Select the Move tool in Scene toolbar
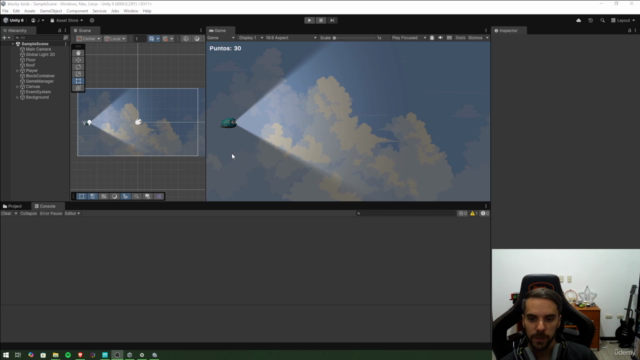The width and height of the screenshot is (640, 360). pyautogui.click(x=78, y=60)
